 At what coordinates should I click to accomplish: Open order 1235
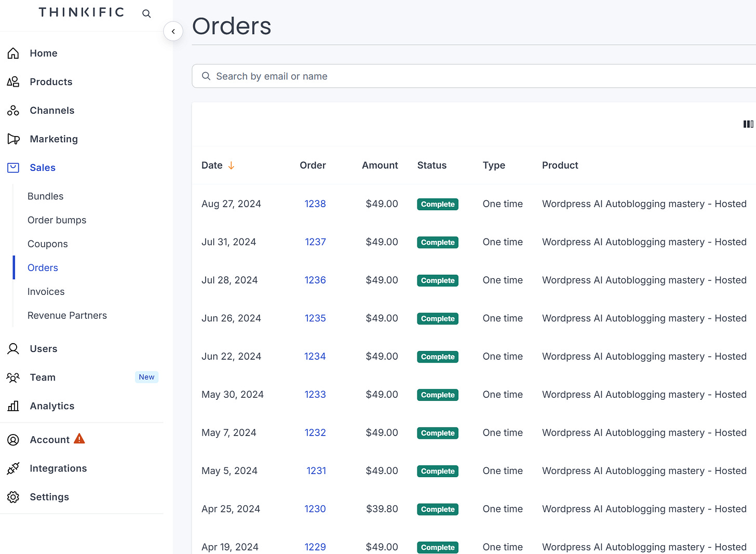pyautogui.click(x=315, y=318)
